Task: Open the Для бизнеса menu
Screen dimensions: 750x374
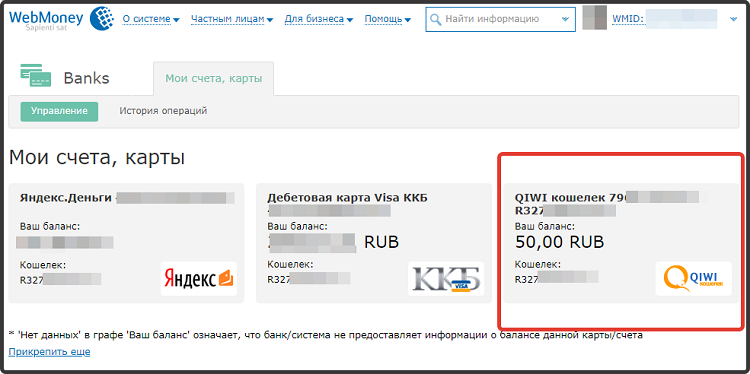Action: pos(319,19)
